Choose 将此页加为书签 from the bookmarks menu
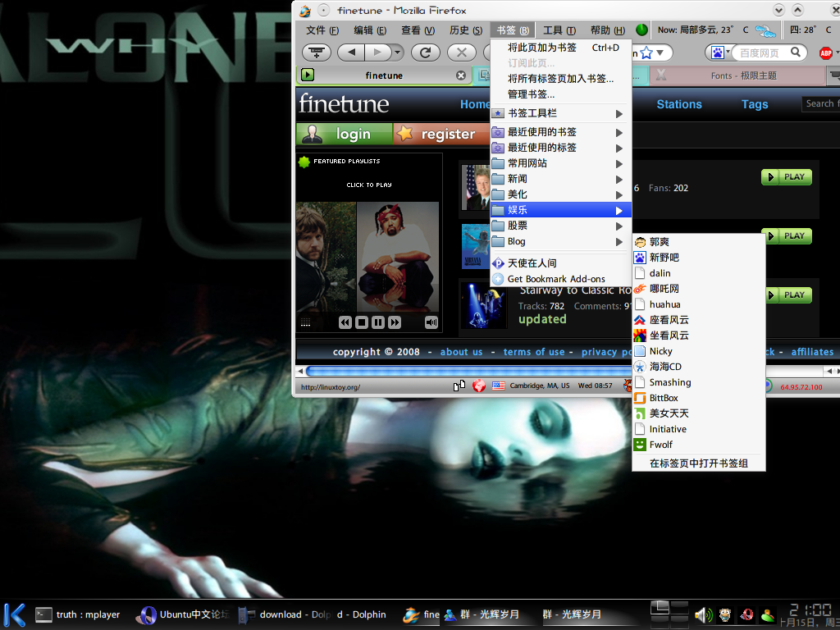The image size is (840, 630). click(x=561, y=48)
